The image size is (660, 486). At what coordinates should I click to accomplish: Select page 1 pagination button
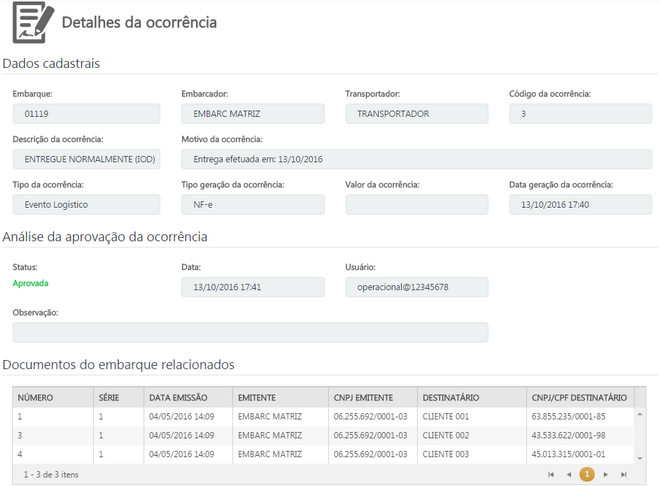point(587,474)
